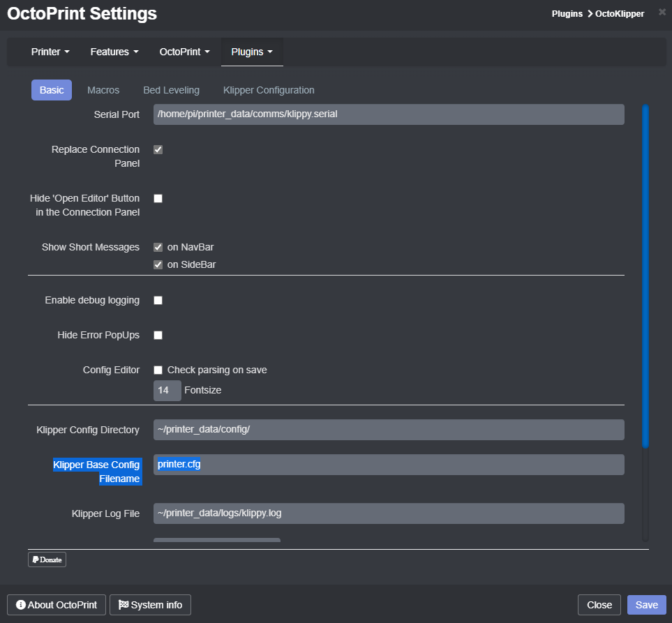Save the settings
Viewport: 672px width, 623px height.
click(646, 605)
